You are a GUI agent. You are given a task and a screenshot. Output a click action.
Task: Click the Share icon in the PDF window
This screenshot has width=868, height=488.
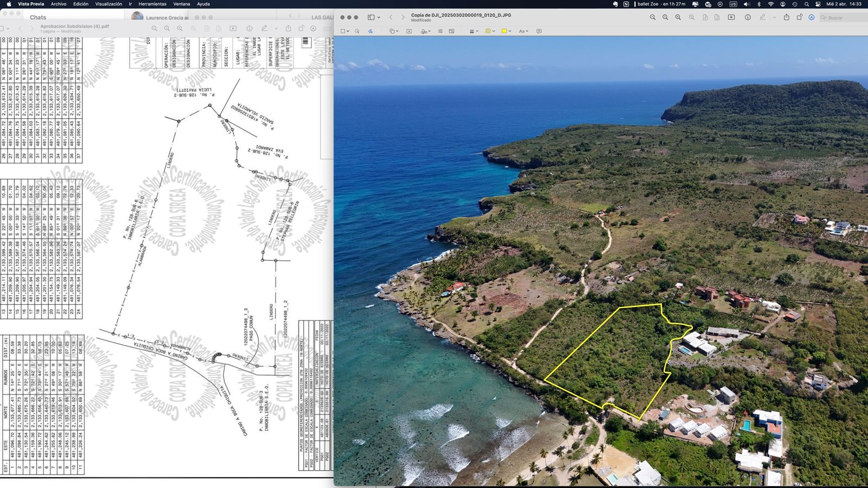[288, 28]
